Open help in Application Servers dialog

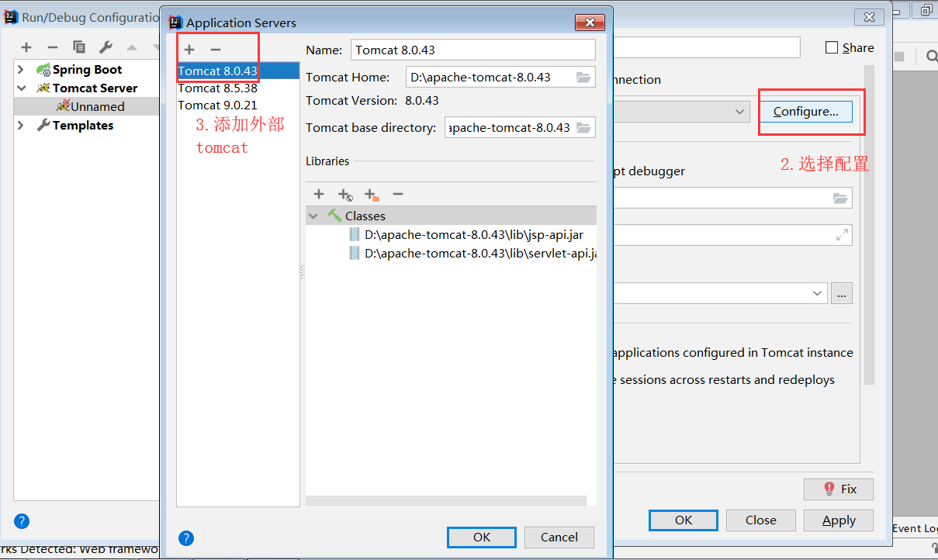pyautogui.click(x=186, y=538)
